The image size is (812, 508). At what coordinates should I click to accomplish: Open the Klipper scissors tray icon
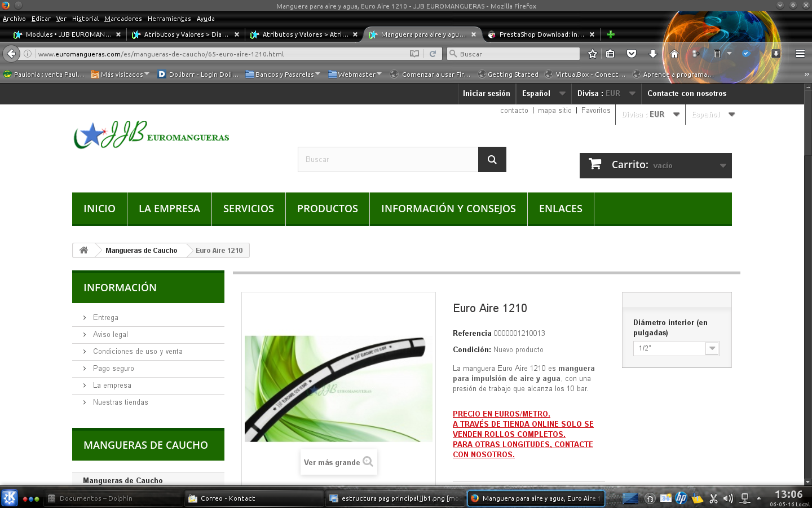point(713,498)
